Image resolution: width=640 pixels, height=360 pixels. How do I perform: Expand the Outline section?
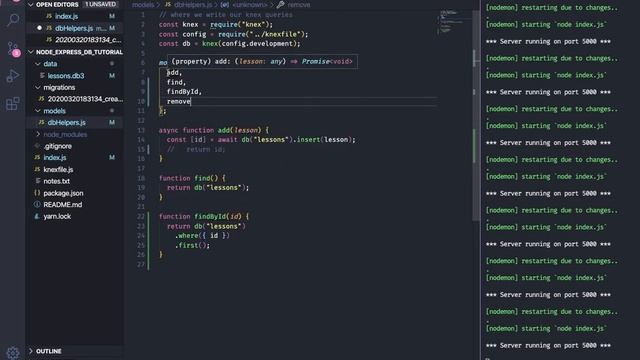click(31, 351)
